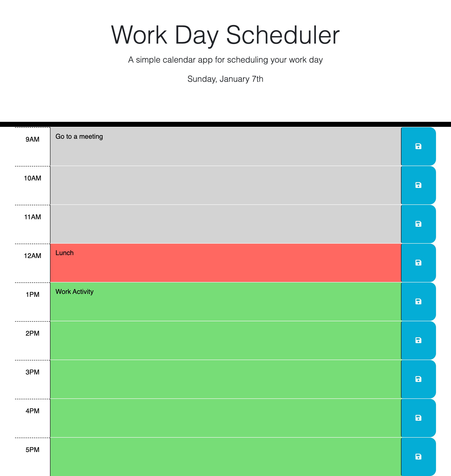Save the 5PM schedule entry
This screenshot has width=451, height=476.
coord(418,457)
